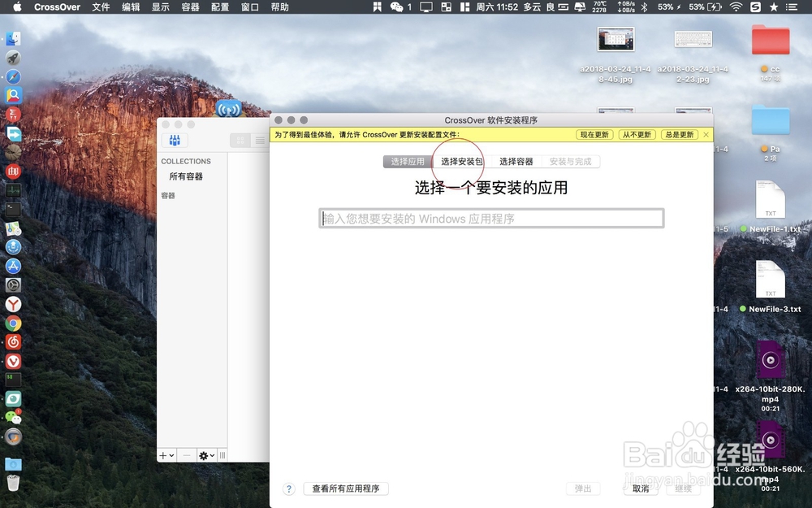812x508 pixels.
Task: Switch to the 选择安装包 tab
Action: 461,162
